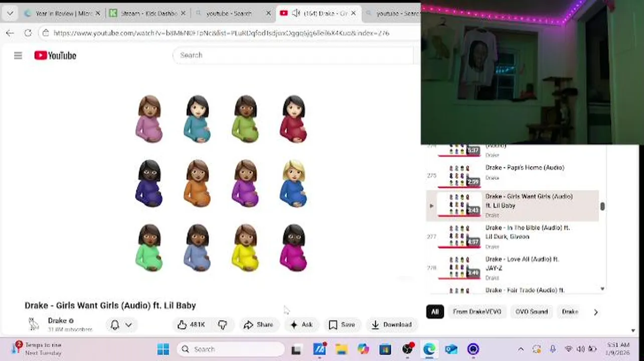This screenshot has height=361, width=644.
Task: Select the OVO Sound chip
Action: coord(532,312)
